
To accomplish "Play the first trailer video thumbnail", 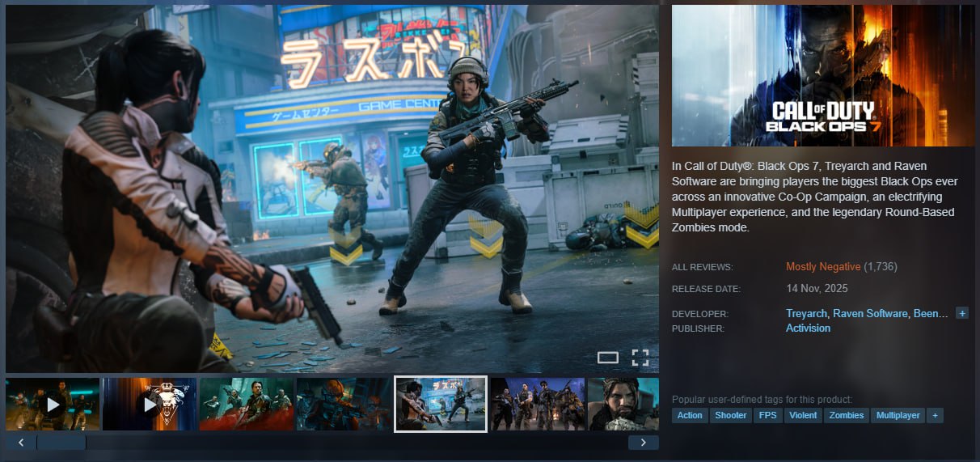I will click(x=53, y=404).
